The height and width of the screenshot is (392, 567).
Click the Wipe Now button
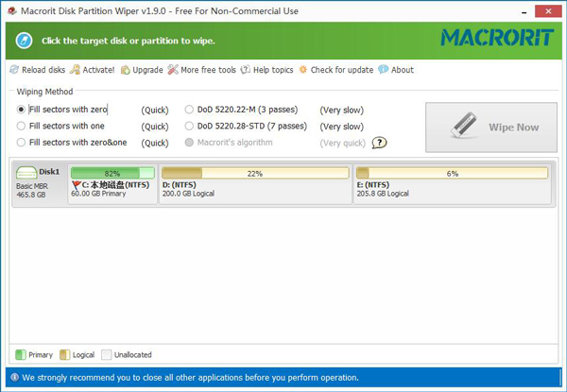(x=491, y=128)
